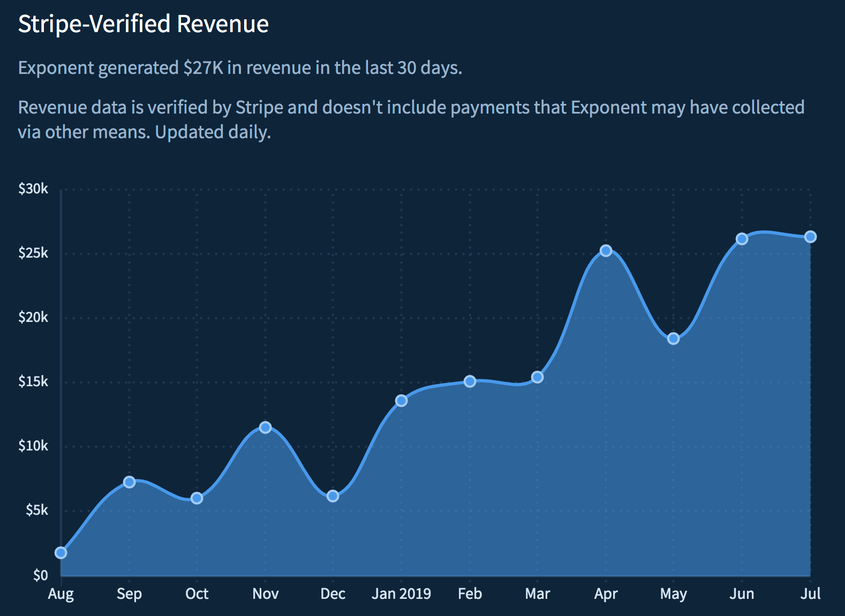The image size is (845, 616).
Task: Click the Dec x-axis label
Action: tap(333, 594)
